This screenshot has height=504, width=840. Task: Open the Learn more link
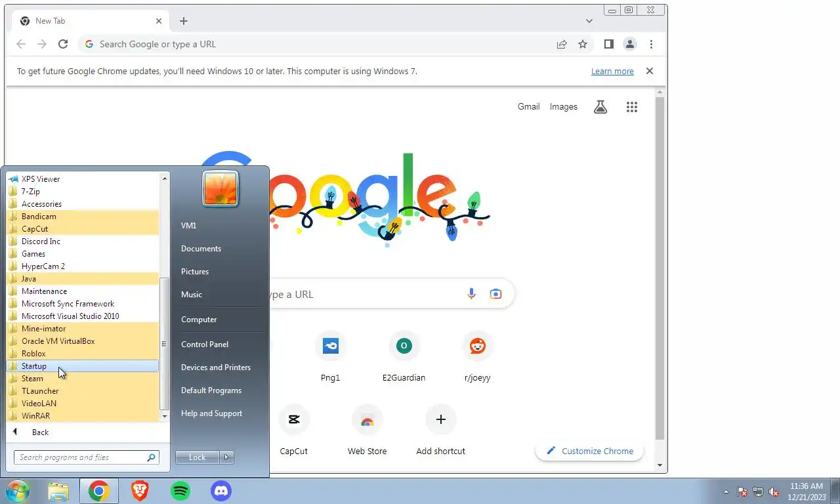(612, 72)
